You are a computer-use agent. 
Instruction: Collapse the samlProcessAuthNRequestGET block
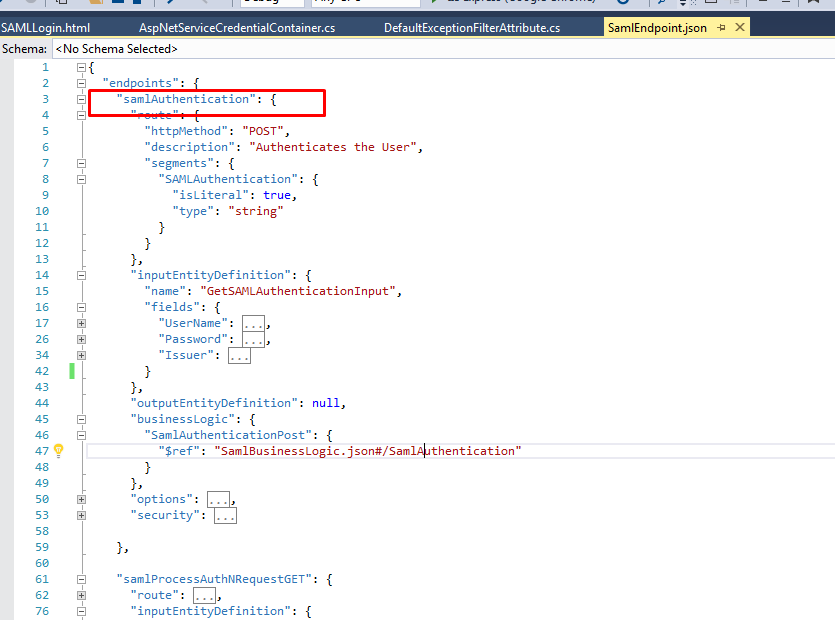(81, 579)
